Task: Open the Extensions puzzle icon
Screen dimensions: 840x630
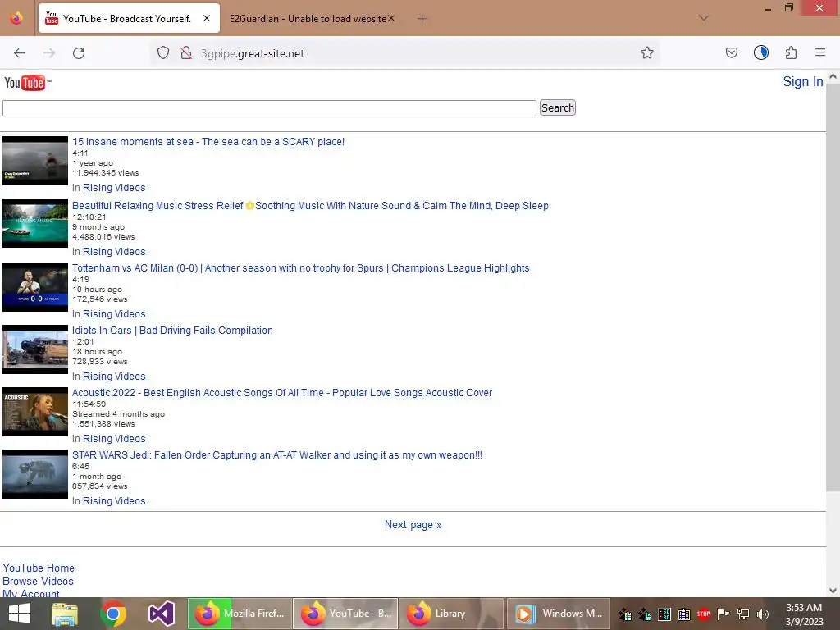Action: pyautogui.click(x=791, y=53)
